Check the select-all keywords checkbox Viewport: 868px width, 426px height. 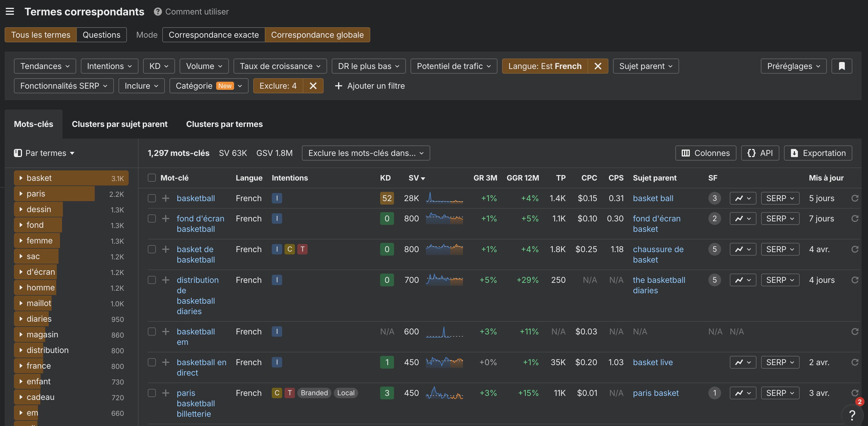coord(152,178)
